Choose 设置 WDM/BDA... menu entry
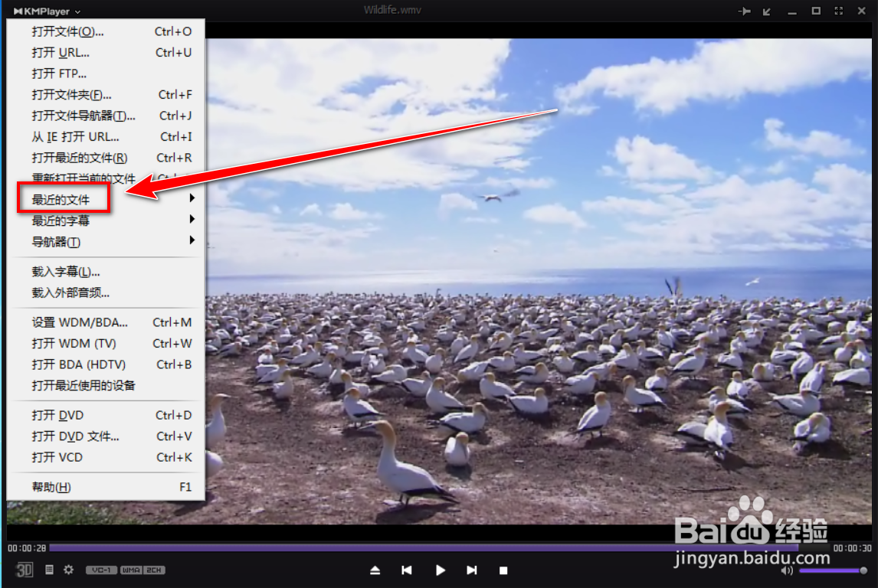This screenshot has height=588, width=878. click(x=106, y=322)
